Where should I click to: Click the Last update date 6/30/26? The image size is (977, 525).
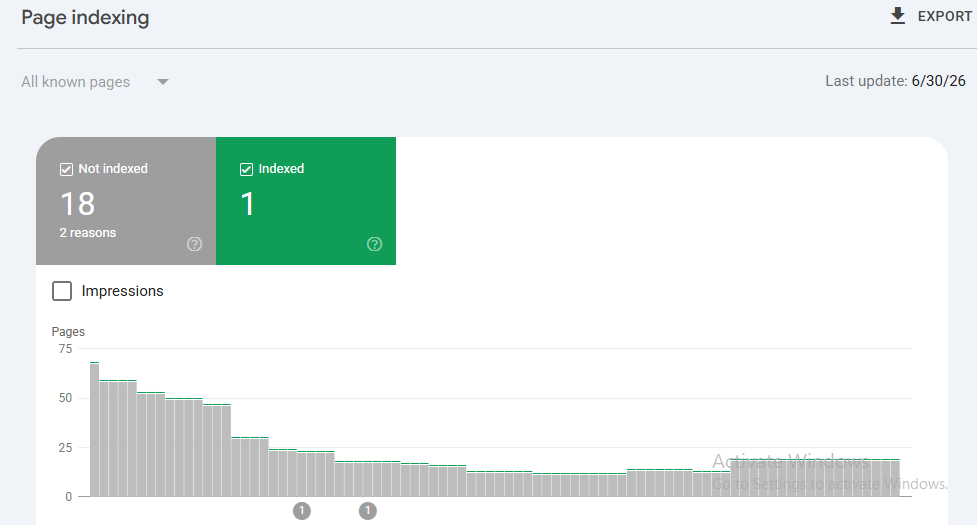click(x=938, y=81)
